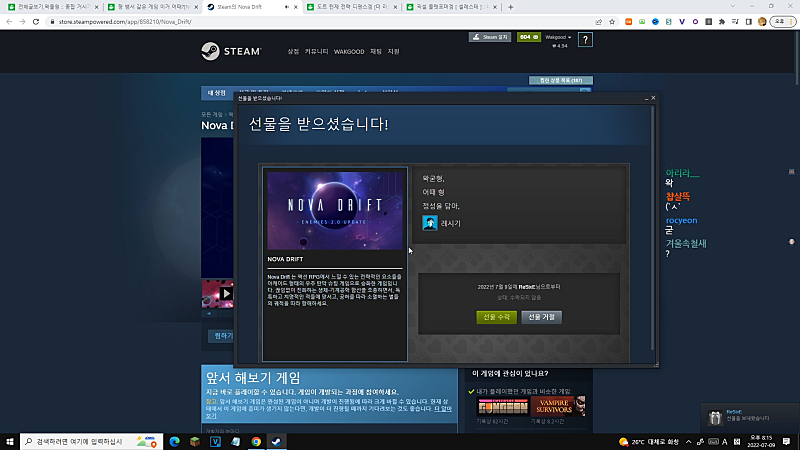The image size is (800, 450).
Task: Open the purple circle extension icon
Action: (695, 22)
